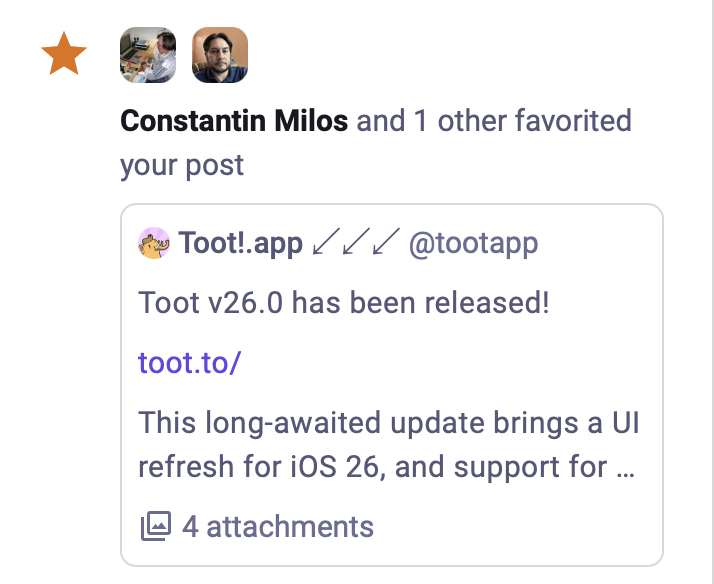This screenshot has height=584, width=714.
Task: Open the avatar showing a person at desk
Action: click(x=148, y=55)
